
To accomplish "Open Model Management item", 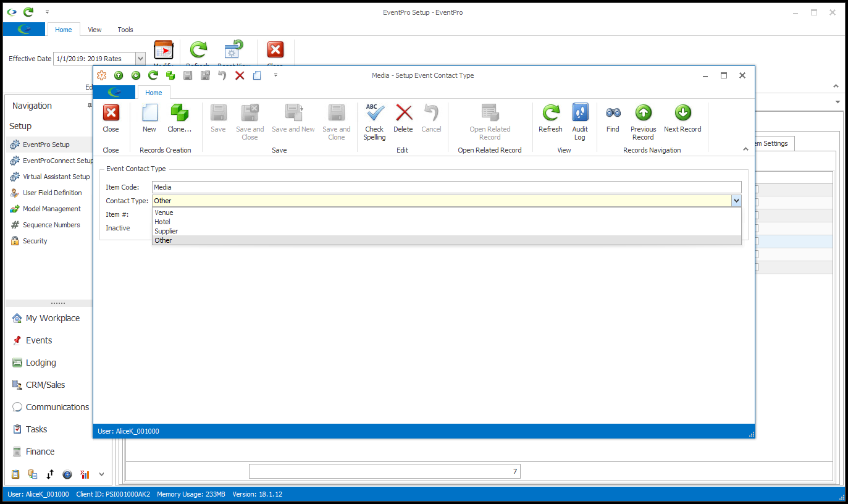I will (x=45, y=209).
